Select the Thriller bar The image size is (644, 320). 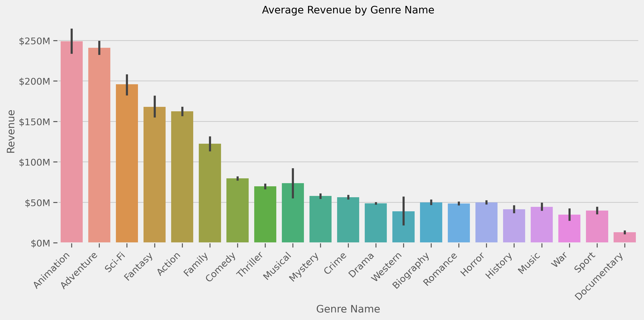point(265,214)
